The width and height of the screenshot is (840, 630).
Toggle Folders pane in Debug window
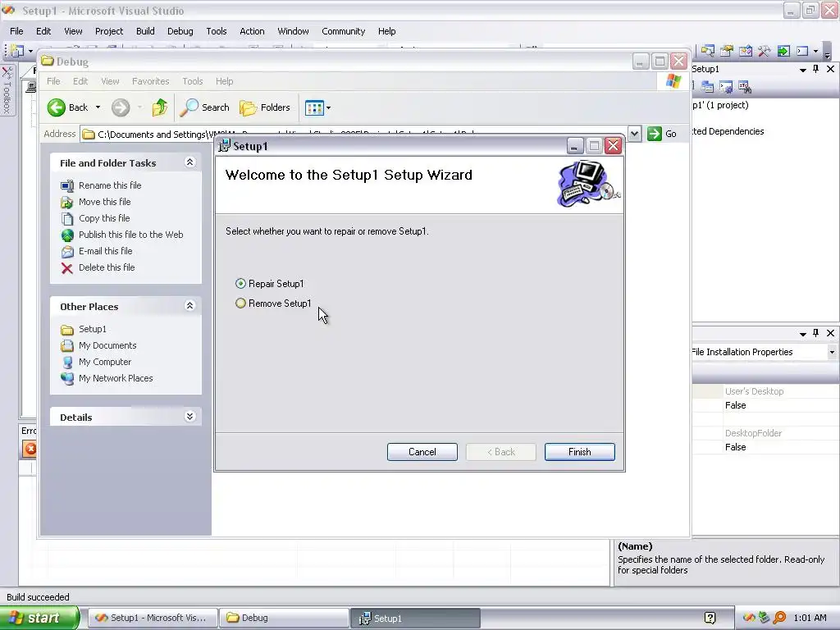pyautogui.click(x=265, y=107)
